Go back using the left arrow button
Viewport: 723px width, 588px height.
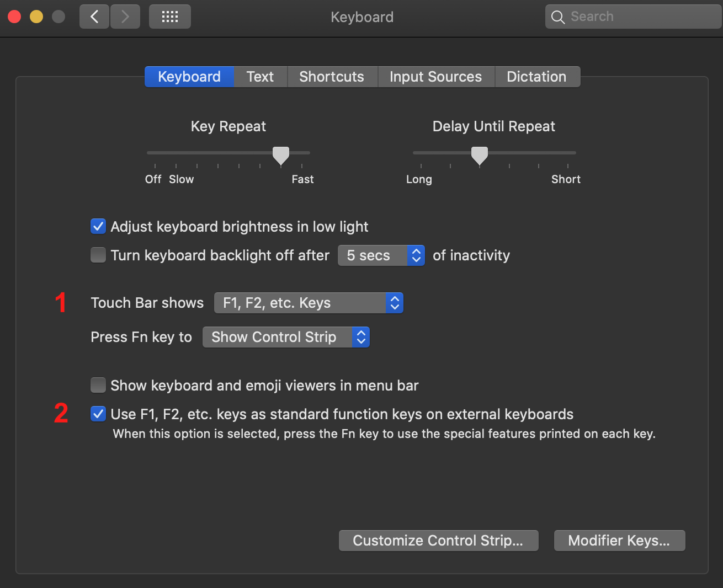click(x=94, y=17)
